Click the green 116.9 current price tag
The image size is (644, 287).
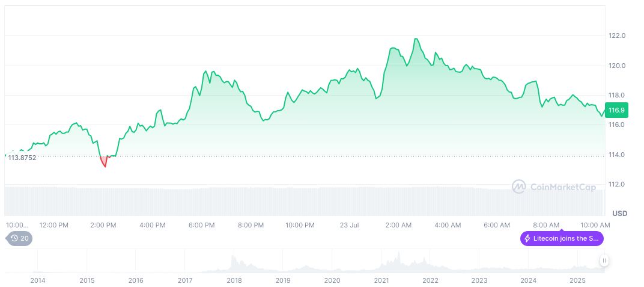[x=616, y=110]
